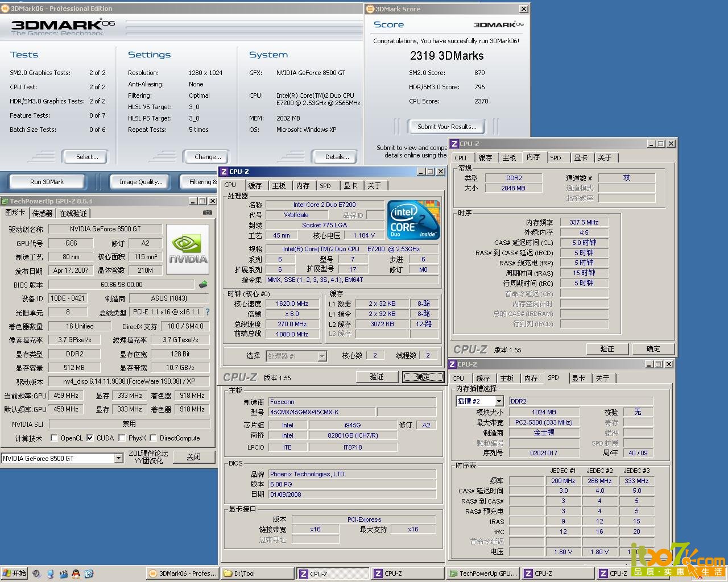The image size is (728, 582).
Task: Switch to 3DMark06 taskbar button
Action: point(183,573)
